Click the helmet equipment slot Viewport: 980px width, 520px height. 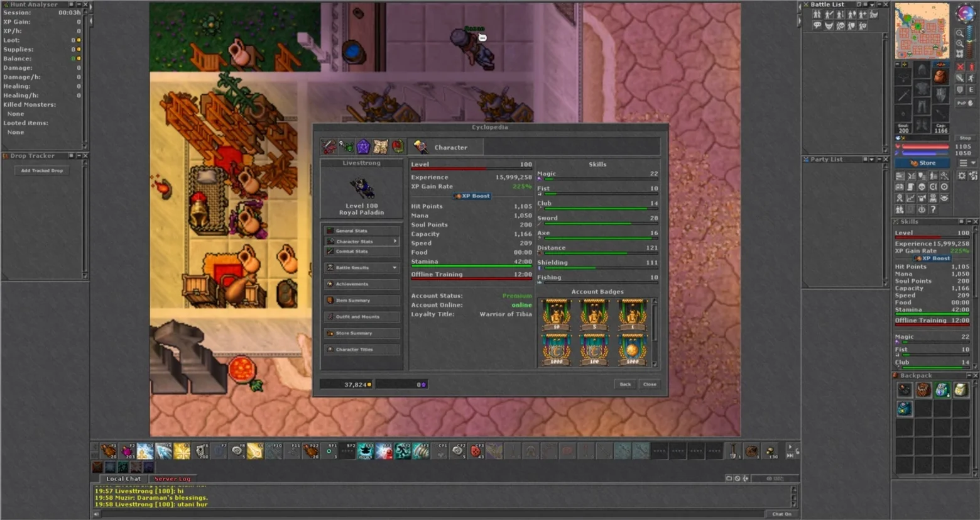pyautogui.click(x=922, y=70)
